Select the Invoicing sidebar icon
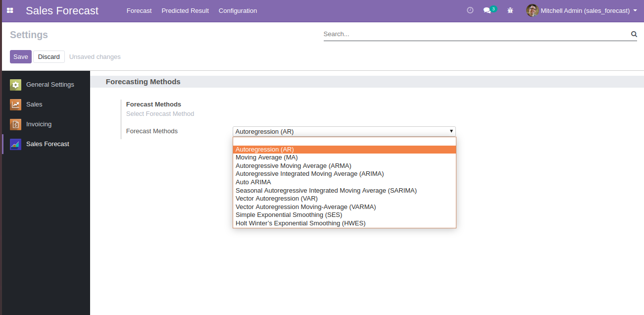The height and width of the screenshot is (315, 644). click(x=16, y=124)
